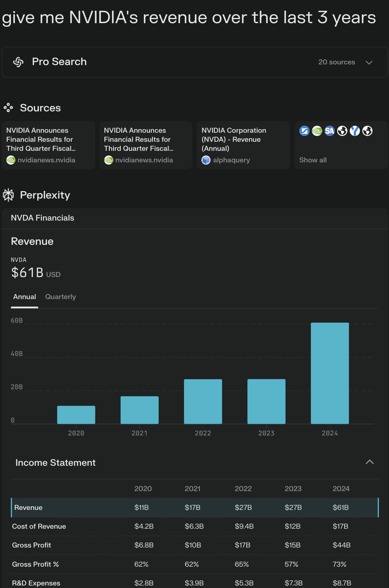Click nvidianews favicon in first source card
Screen dimensions: 389x588
[11, 160]
